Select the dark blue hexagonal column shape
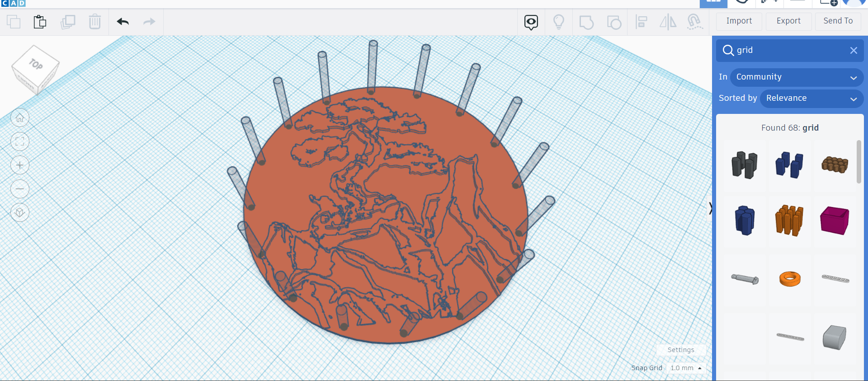The height and width of the screenshot is (381, 868). [x=745, y=221]
